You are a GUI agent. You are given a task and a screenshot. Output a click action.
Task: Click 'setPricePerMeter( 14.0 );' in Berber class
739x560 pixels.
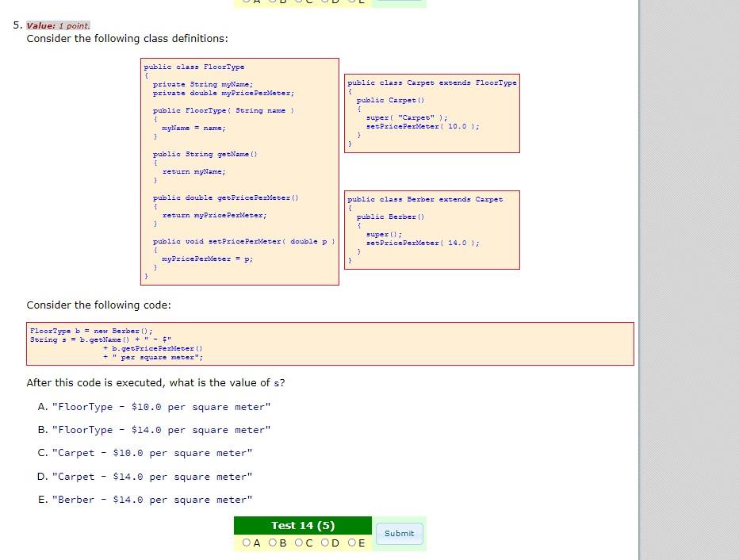click(x=423, y=244)
